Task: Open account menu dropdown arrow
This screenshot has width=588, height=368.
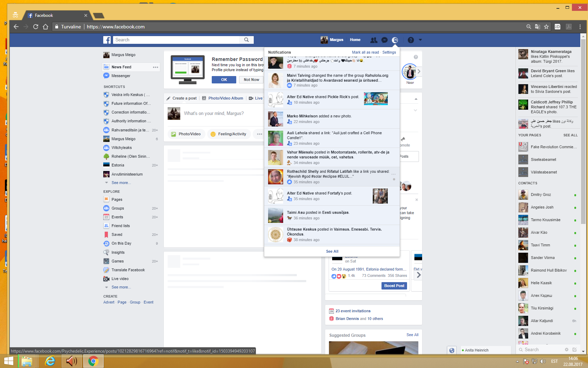Action: (x=420, y=40)
